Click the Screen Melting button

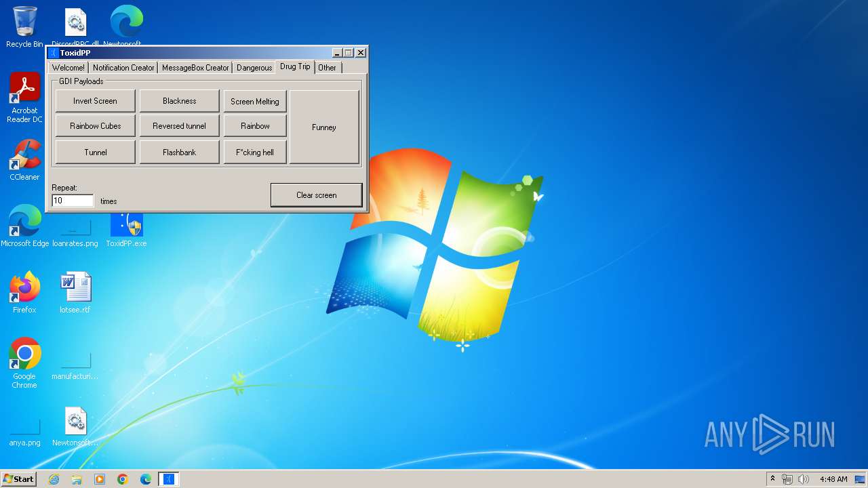tap(255, 101)
